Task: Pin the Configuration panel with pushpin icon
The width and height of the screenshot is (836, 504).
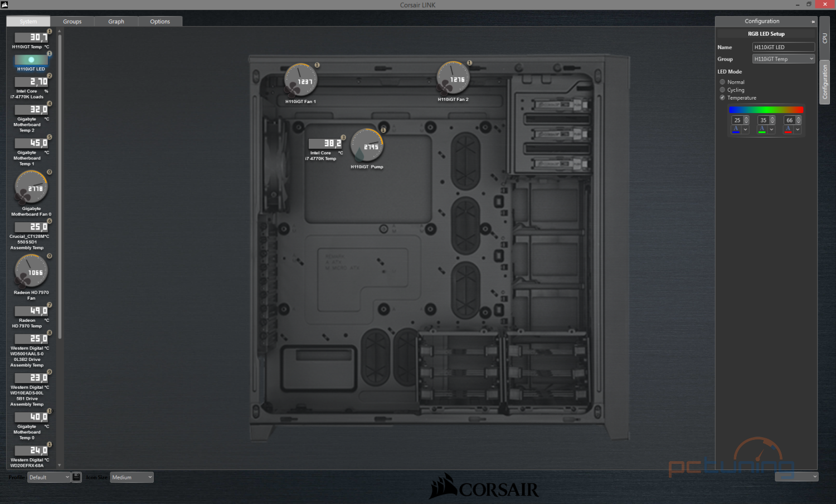Action: tap(813, 22)
